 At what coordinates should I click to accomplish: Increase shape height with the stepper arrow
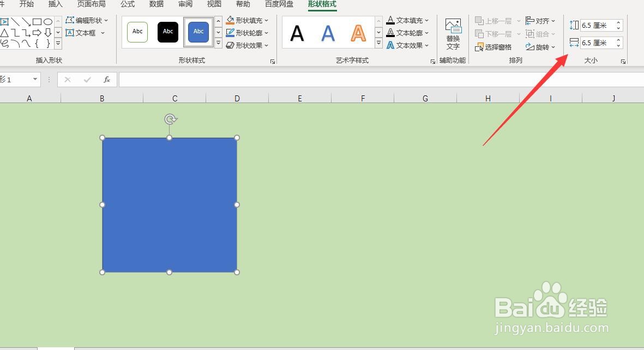[618, 22]
